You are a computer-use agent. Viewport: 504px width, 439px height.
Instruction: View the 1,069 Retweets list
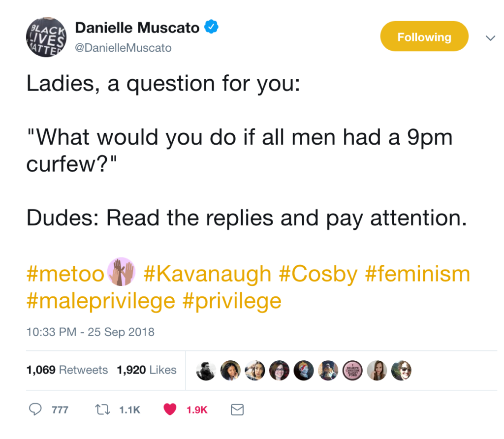point(67,370)
